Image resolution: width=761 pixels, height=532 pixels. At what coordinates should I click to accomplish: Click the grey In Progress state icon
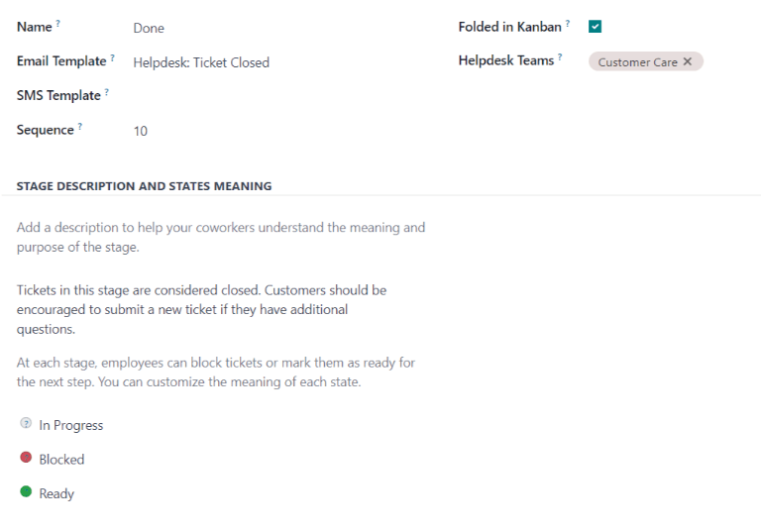26,424
